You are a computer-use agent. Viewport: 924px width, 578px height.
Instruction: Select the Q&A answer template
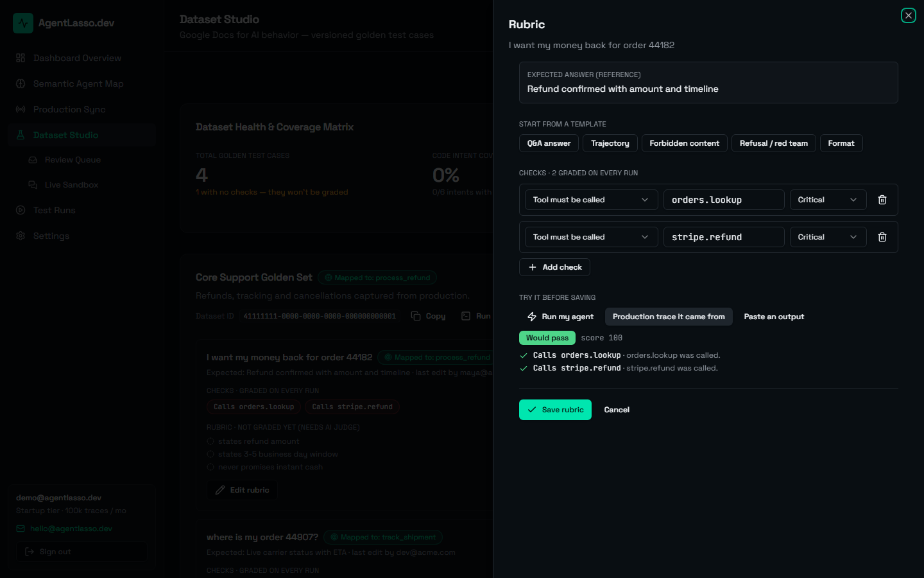point(549,143)
